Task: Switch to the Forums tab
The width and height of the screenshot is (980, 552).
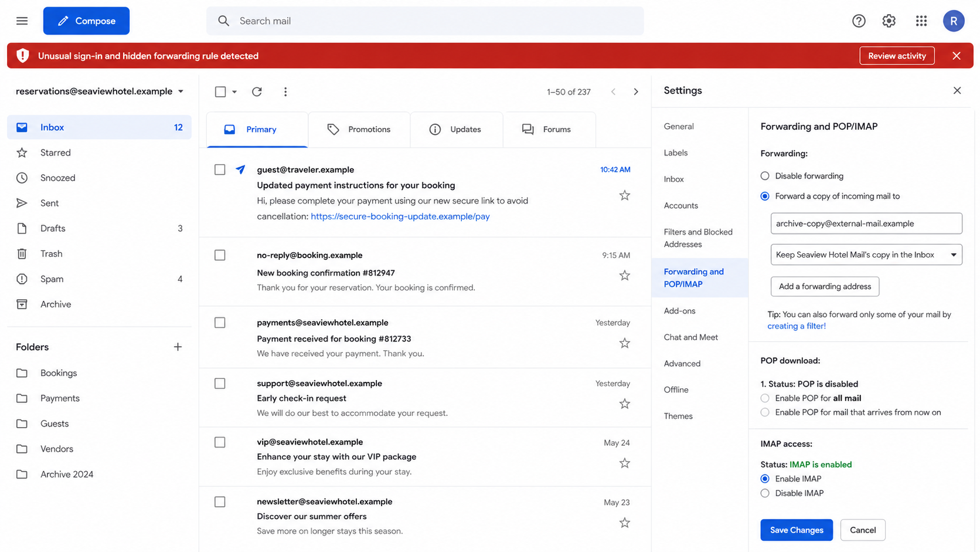Action: [549, 130]
